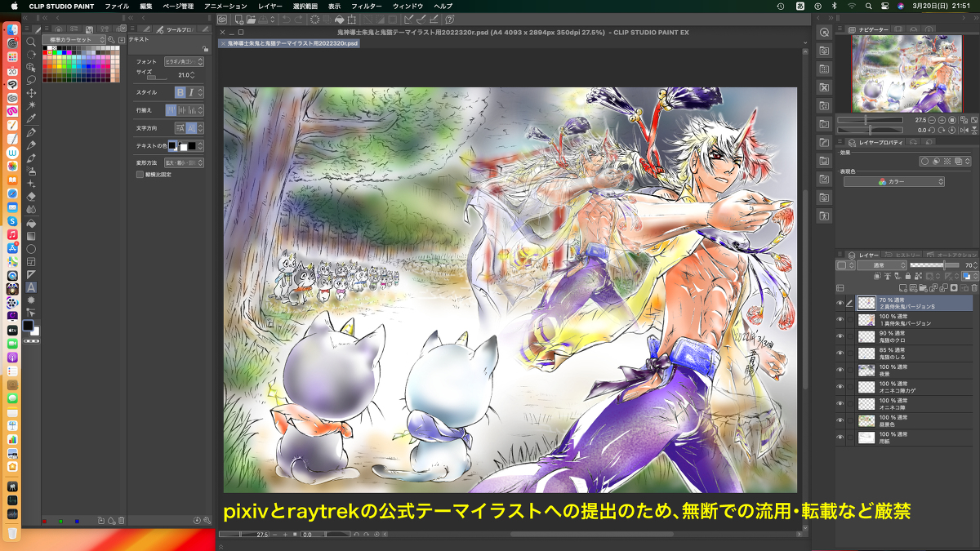Screen dimensions: 980x551
Task: Open the 文字方向 dropdown arrows
Action: (201, 128)
